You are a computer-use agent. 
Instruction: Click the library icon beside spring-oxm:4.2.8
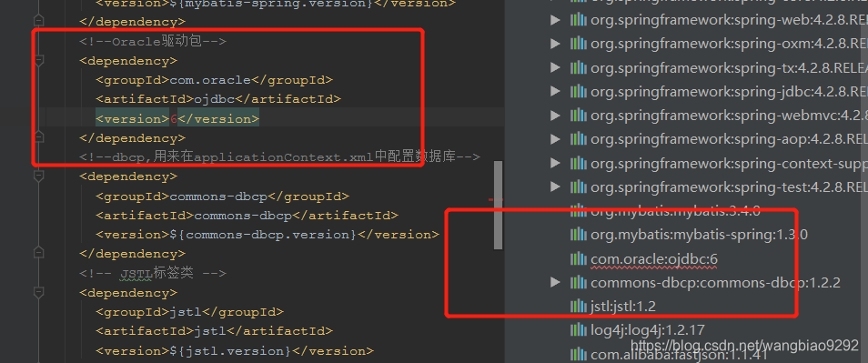(x=578, y=44)
